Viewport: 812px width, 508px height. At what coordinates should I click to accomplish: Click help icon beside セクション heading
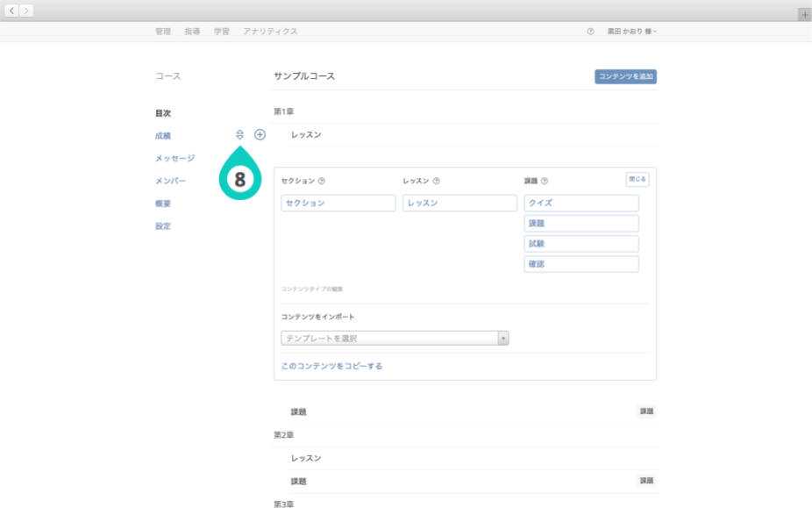point(322,182)
